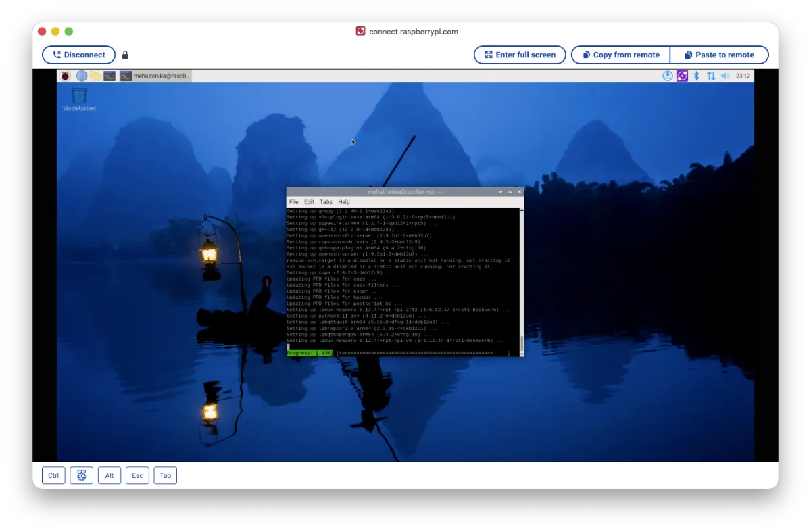Click the hash-mark progress bar in terminal

click(x=423, y=353)
